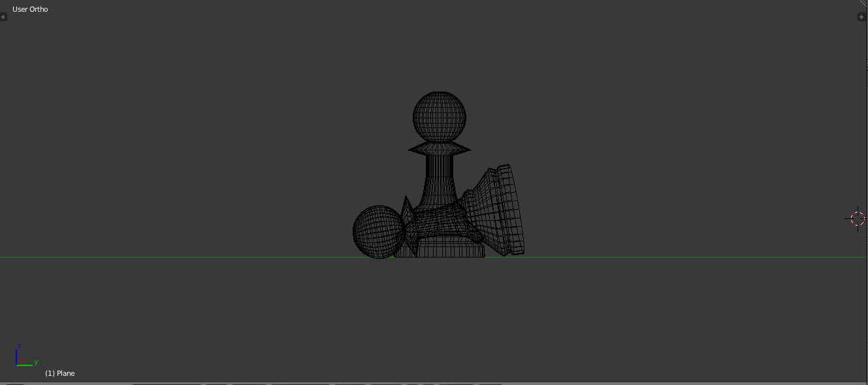Image resolution: width=868 pixels, height=385 pixels.
Task: Click the '(1) Plane' object label
Action: click(x=59, y=373)
